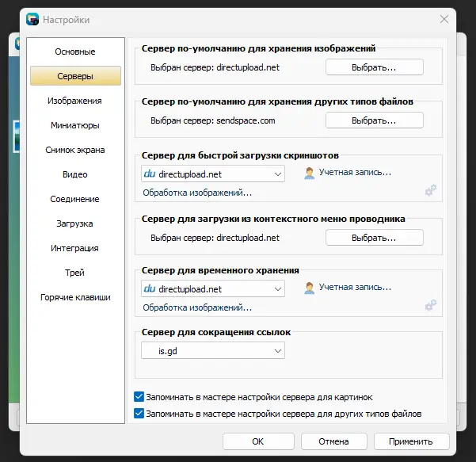Click the Отмена button
Screen dimensions: 476x462
(334, 441)
